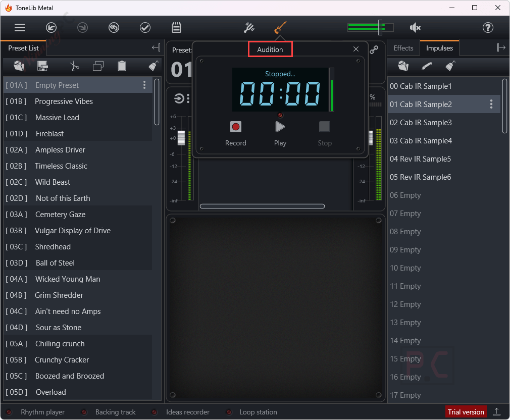Click the horizontal scrollbar under signal chain
The image size is (510, 420).
click(262, 206)
